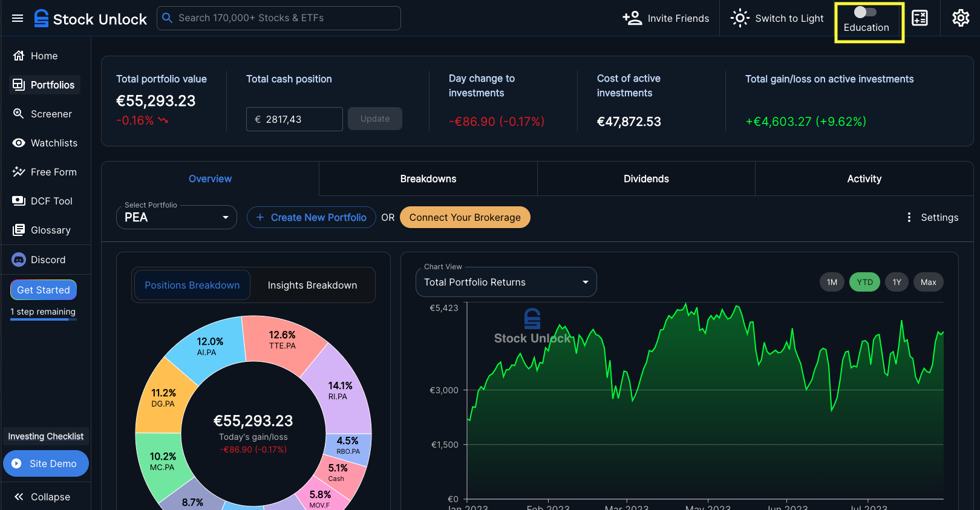Click the RI.PA 14.1% pie slice
This screenshot has width=980, height=510.
pos(339,390)
